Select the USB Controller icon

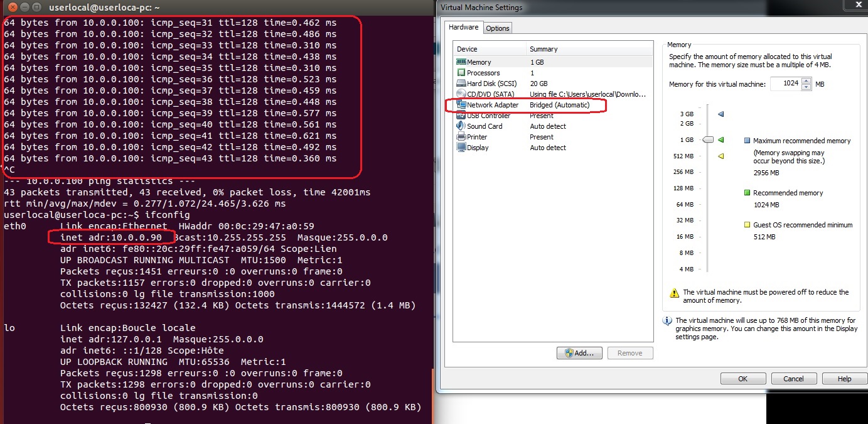pos(461,116)
